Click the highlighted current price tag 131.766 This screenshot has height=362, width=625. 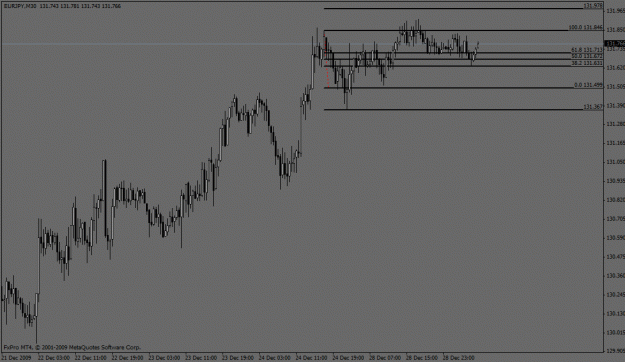coord(615,43)
